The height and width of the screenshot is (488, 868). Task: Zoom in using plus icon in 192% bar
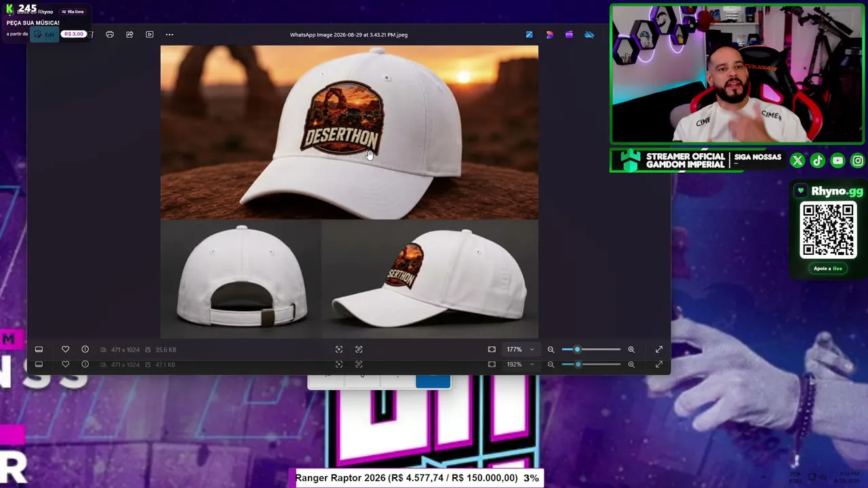click(631, 365)
